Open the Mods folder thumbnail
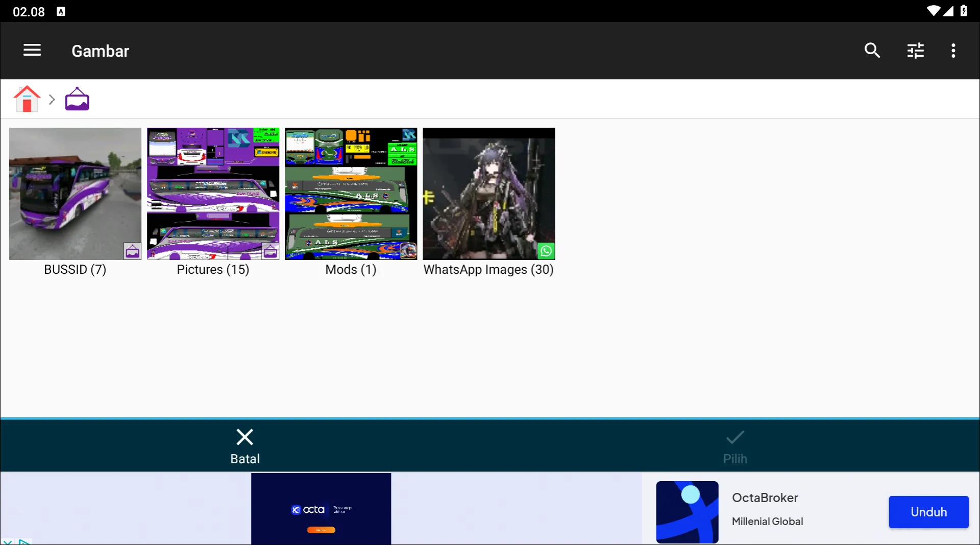980x545 pixels. click(x=351, y=194)
